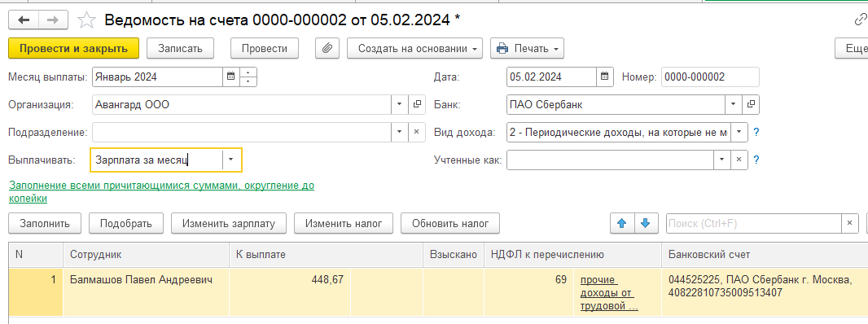The width and height of the screenshot is (868, 324).
Task: Expand the Подразделение dropdown list
Action: point(400,133)
